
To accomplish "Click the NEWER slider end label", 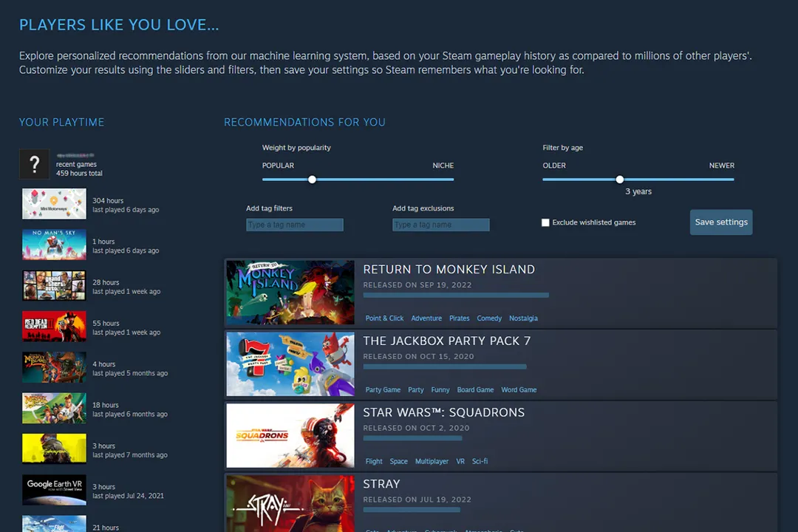I will coord(722,166).
